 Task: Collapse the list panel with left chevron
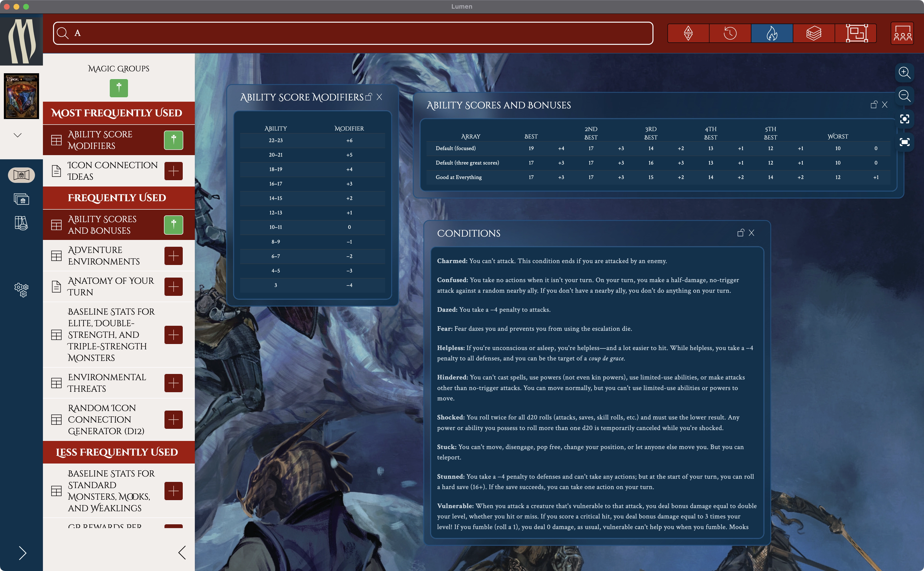(182, 552)
